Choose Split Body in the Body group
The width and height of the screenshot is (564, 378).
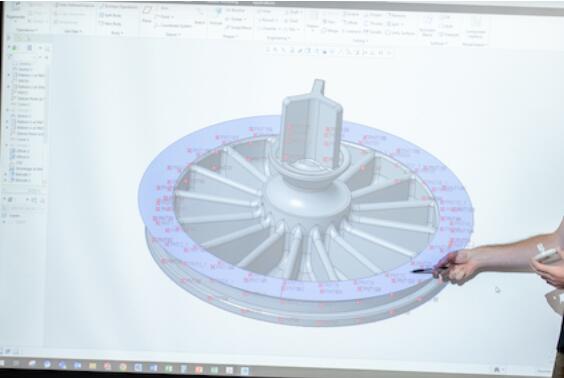pos(111,15)
